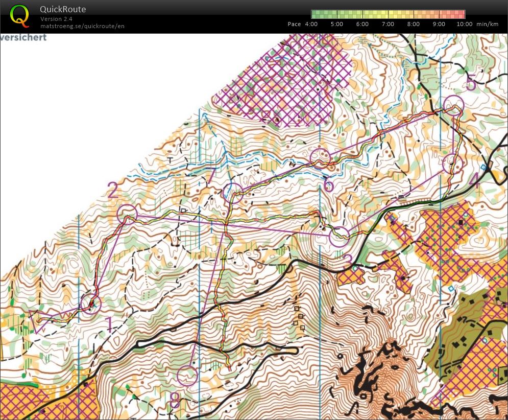Click control circle 8 on the map

pyautogui.click(x=187, y=376)
